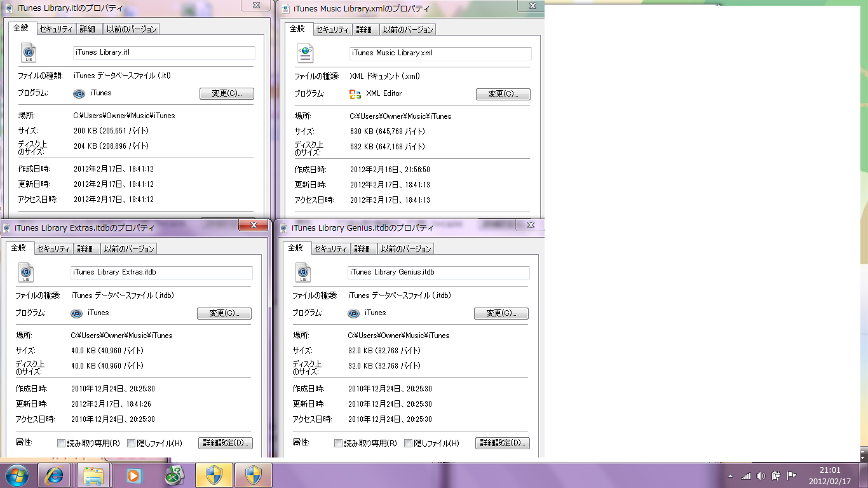Open the network signal tray icon

746,476
